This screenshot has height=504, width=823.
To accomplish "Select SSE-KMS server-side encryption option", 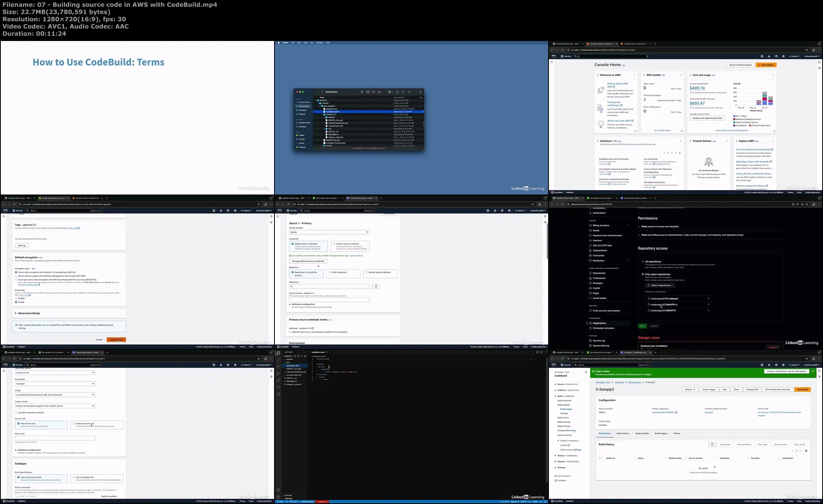I will (16, 276).
